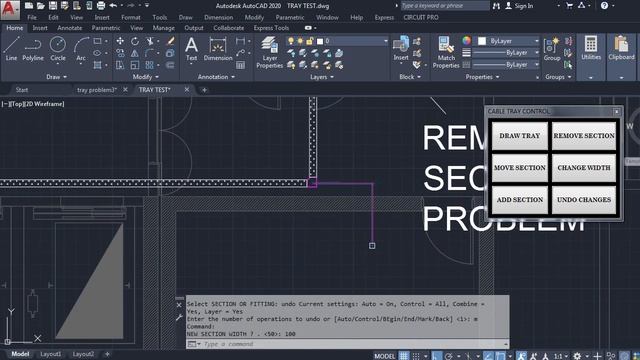Switch to the Annotate ribbon tab
This screenshot has width=640, height=360.
pyautogui.click(x=69, y=28)
